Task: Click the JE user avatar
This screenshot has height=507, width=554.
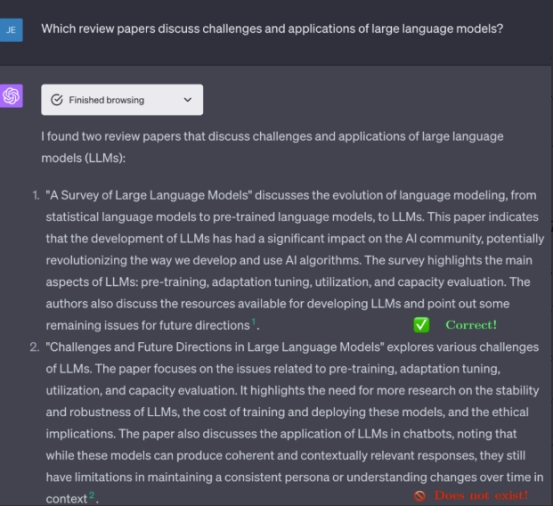Action: coord(11,30)
